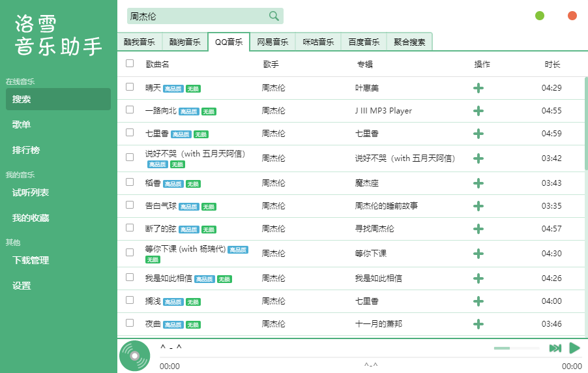
Task: Click the plus icon for 告白气球
Action: (x=478, y=206)
